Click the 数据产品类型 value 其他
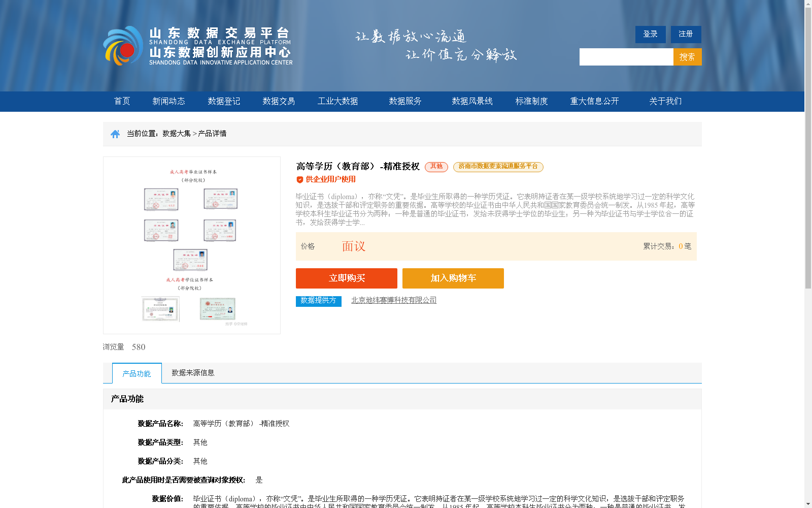The height and width of the screenshot is (508, 812). tap(200, 442)
